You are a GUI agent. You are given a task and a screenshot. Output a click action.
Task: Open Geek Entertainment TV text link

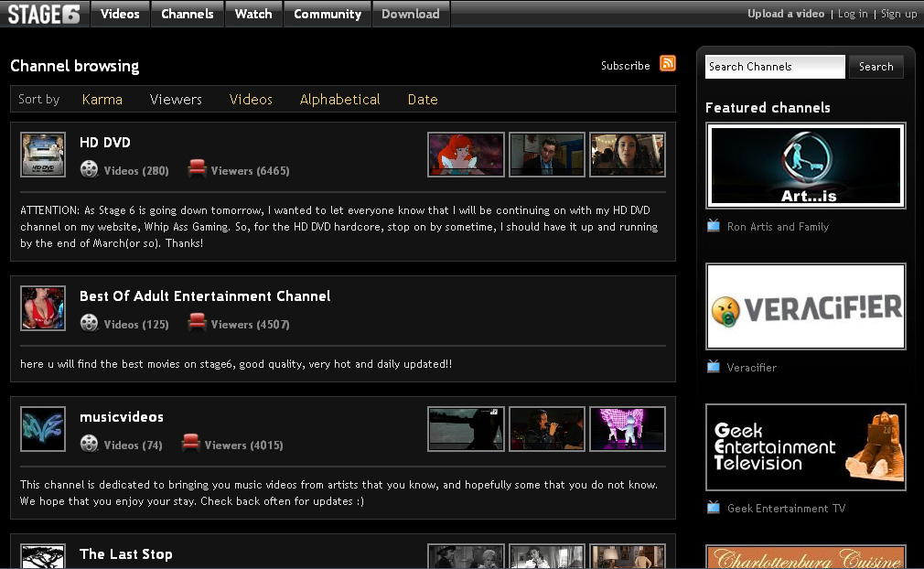[786, 509]
